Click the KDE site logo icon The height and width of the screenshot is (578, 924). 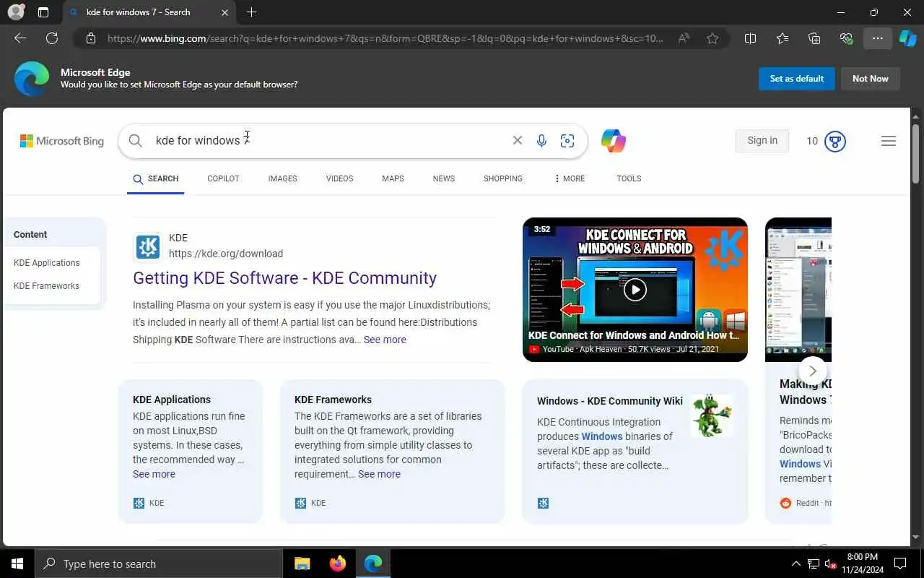click(x=148, y=246)
